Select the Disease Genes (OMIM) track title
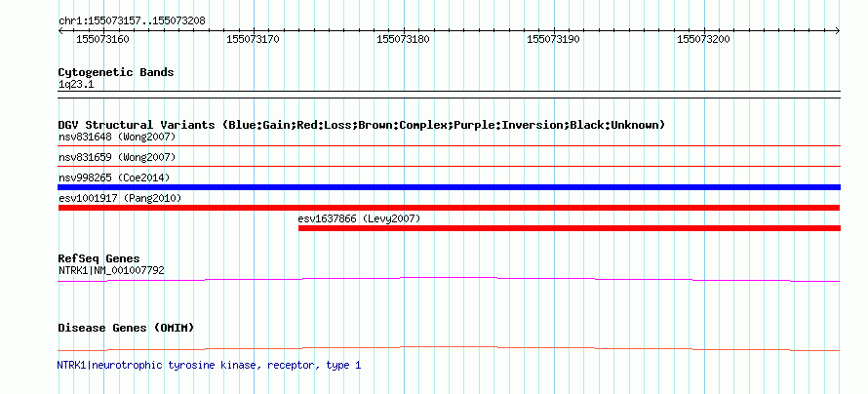Viewport: 868px width, 394px height. point(126,328)
